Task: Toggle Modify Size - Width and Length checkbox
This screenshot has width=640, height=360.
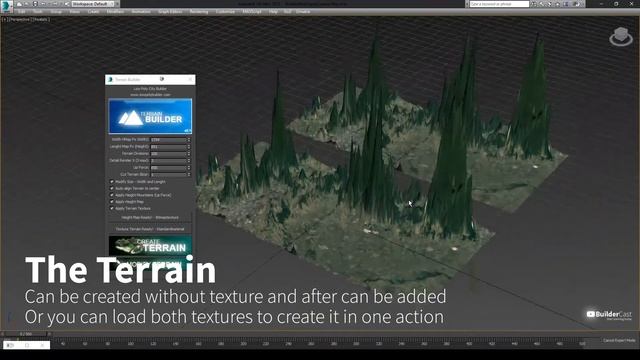Action: pyautogui.click(x=112, y=182)
